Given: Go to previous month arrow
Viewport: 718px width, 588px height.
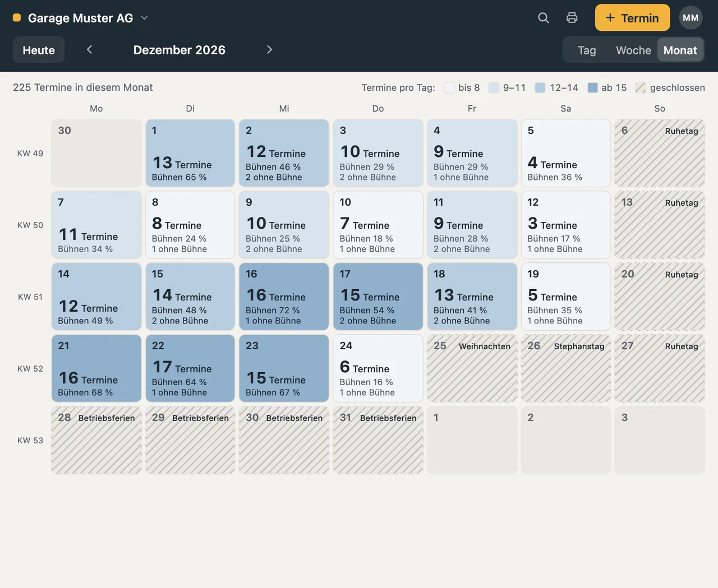Looking at the screenshot, I should click(89, 49).
